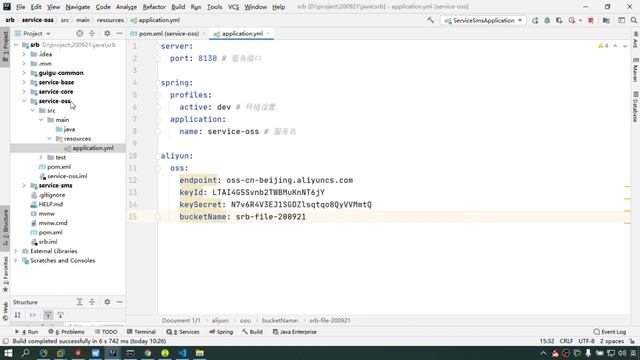Expand External Libraries node

pos(16,251)
